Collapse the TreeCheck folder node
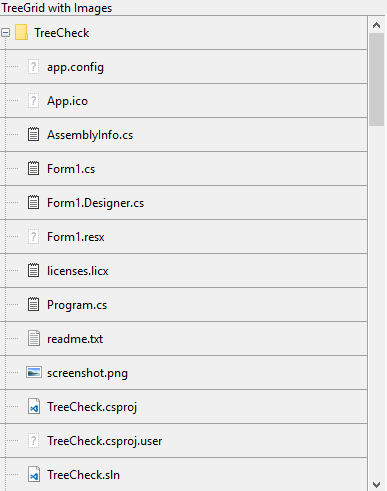387x491 pixels. (x=5, y=33)
